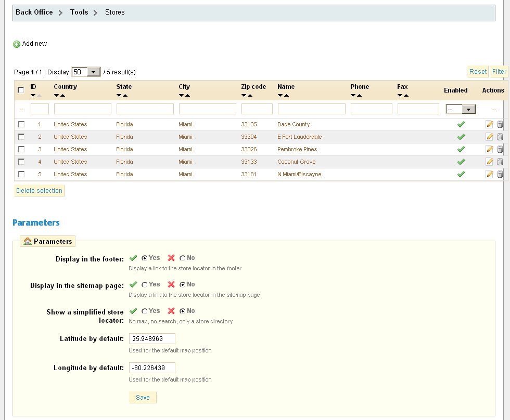Click the Latitude by default field
Image resolution: width=510 pixels, height=420 pixels.
pos(152,339)
